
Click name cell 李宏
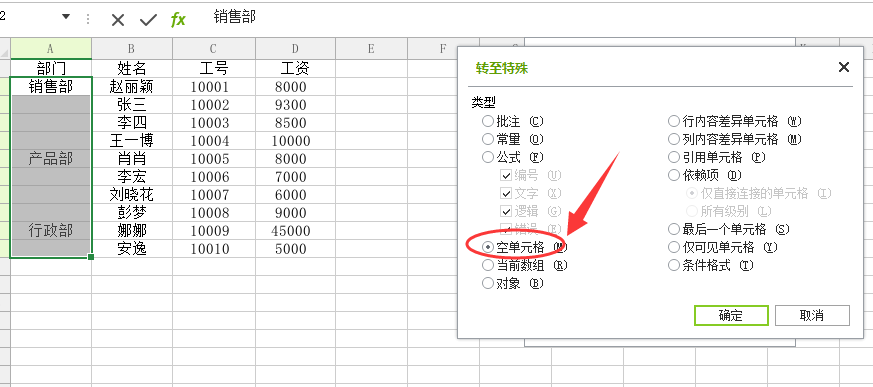click(132, 177)
